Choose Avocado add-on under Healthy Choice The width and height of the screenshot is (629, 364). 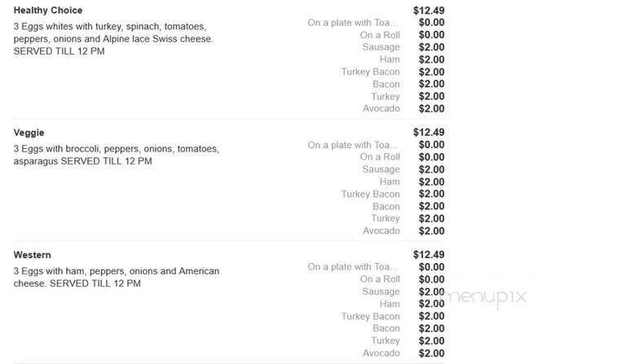(381, 108)
